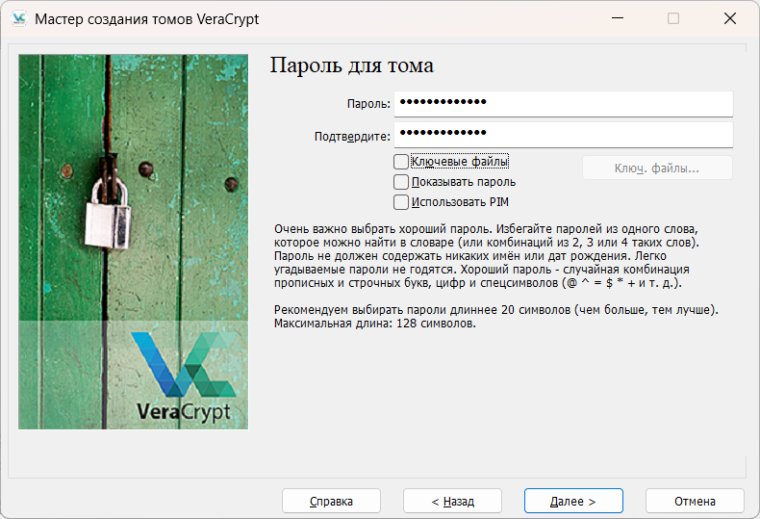Screen dimensions: 760x519
Task: Enable the Ключевые файлы checkbox
Action: [401, 161]
